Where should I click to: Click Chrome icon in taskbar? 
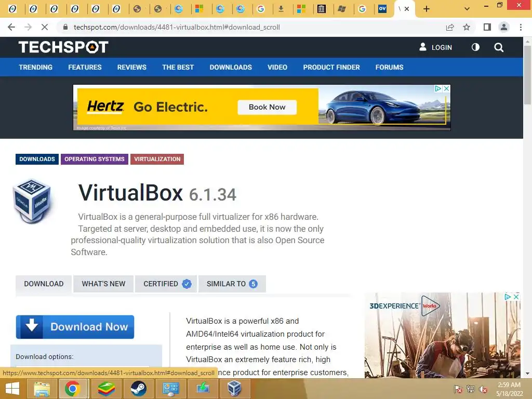pyautogui.click(x=72, y=389)
